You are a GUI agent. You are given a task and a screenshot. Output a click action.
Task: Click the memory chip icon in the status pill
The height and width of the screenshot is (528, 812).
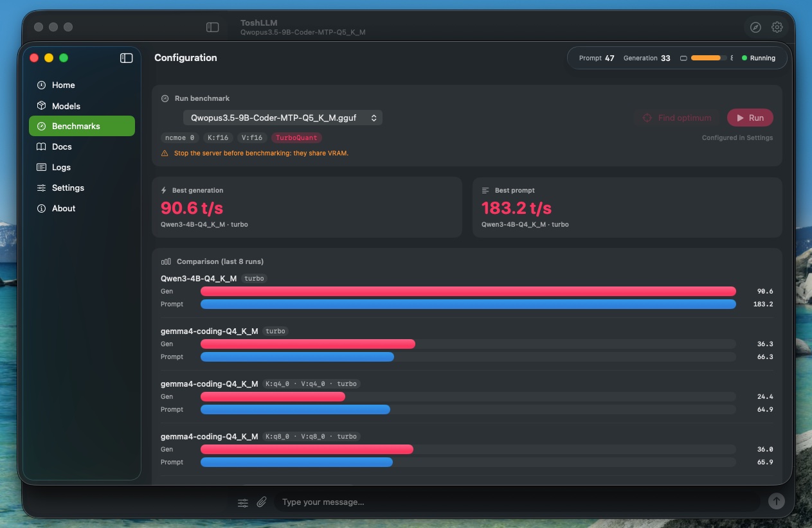[x=683, y=58]
